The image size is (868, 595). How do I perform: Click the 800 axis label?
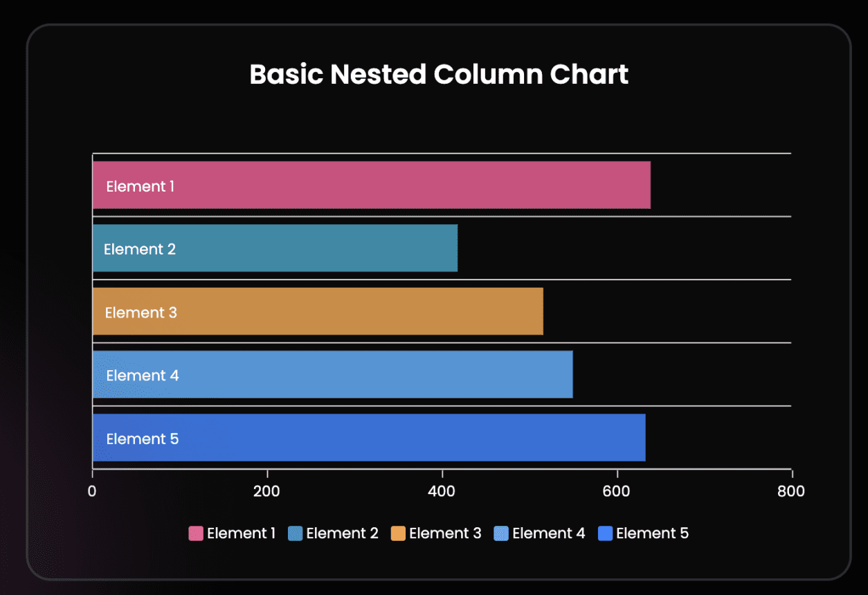tap(791, 491)
